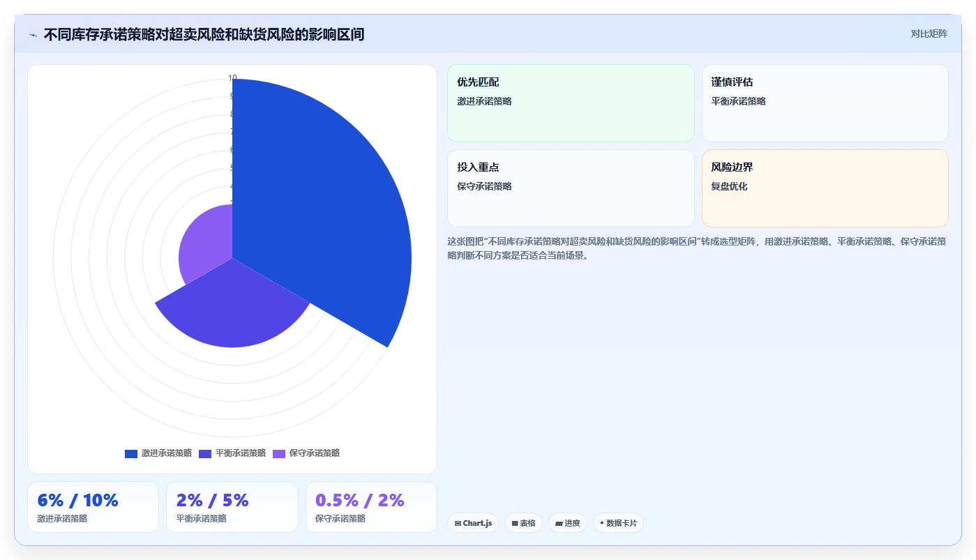The image size is (976, 560).
Task: Click the chart title 不同库存承诺策略 heading
Action: [x=204, y=35]
